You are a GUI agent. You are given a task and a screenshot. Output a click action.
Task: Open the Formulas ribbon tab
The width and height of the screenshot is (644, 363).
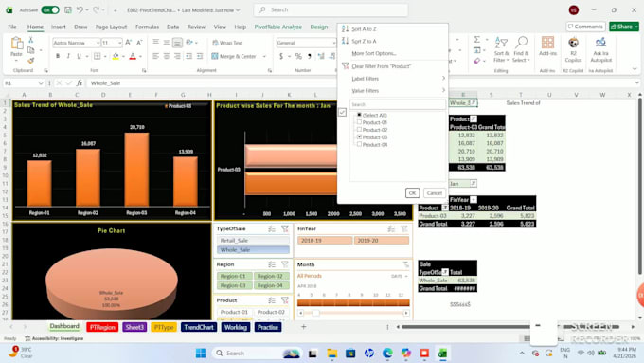(147, 27)
